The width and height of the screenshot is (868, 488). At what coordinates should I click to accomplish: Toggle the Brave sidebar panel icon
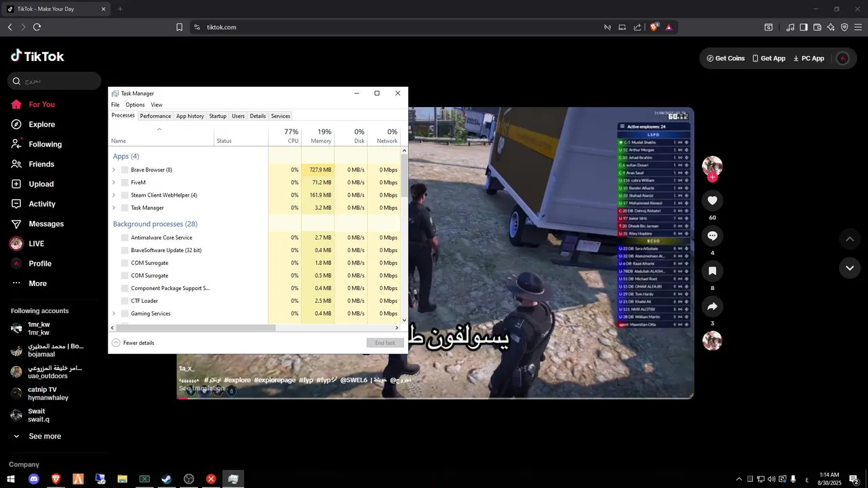[x=804, y=27]
